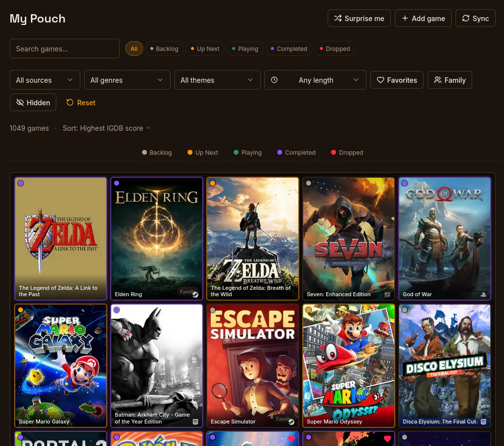This screenshot has width=504, height=446.
Task: Click the Steam icon on Escape Simulator
Action: coord(291,422)
